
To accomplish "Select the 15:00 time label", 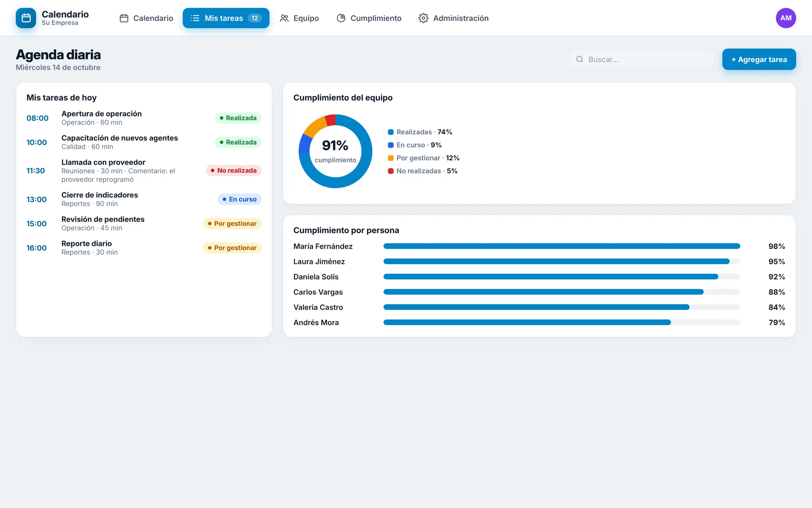I will (x=37, y=224).
